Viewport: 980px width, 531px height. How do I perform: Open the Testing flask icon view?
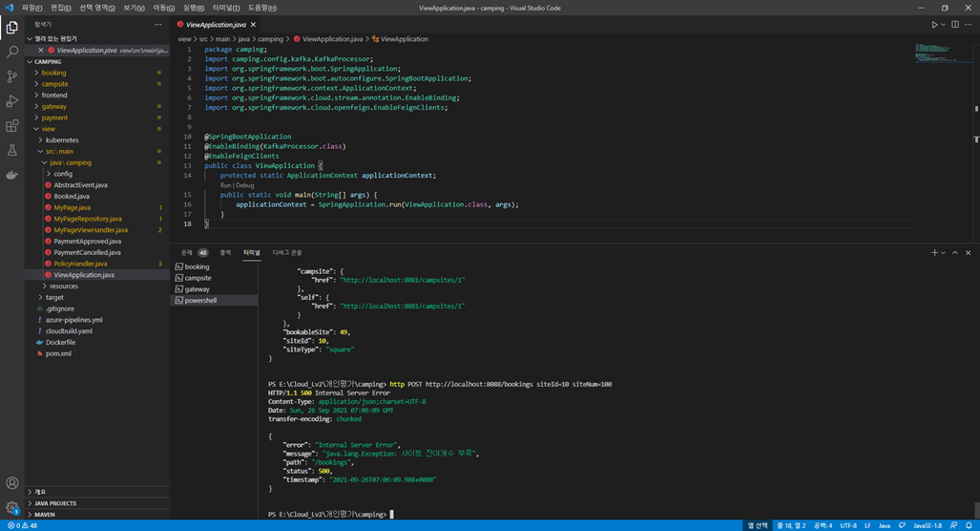click(11, 150)
